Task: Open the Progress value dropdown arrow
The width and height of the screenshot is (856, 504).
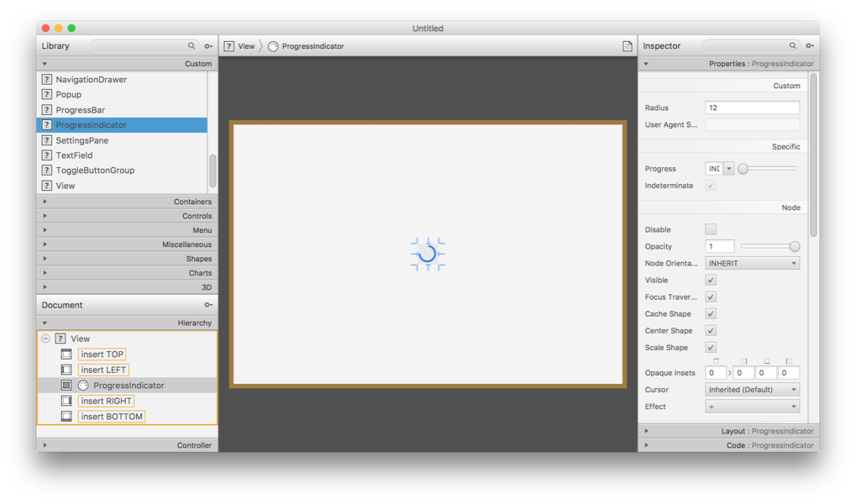Action: 728,169
